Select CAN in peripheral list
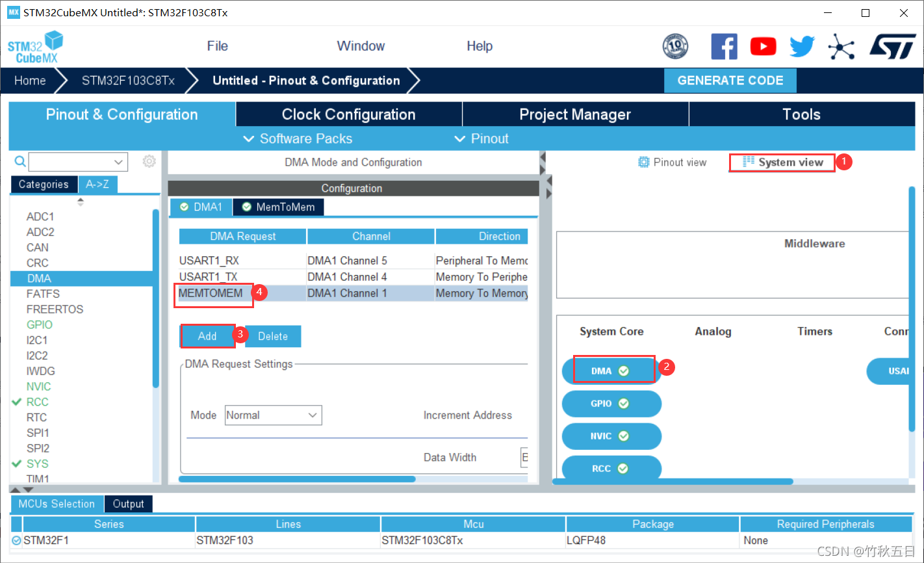 pos(38,247)
